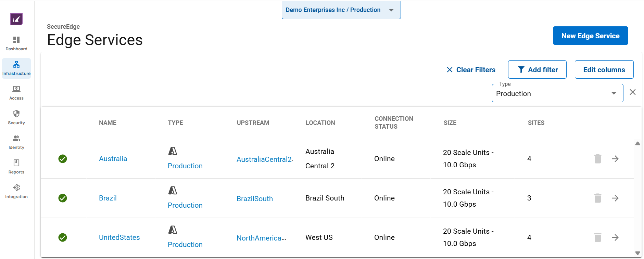Select the Infrastructure navigation tab
Image resolution: width=644 pixels, height=259 pixels.
tap(16, 68)
